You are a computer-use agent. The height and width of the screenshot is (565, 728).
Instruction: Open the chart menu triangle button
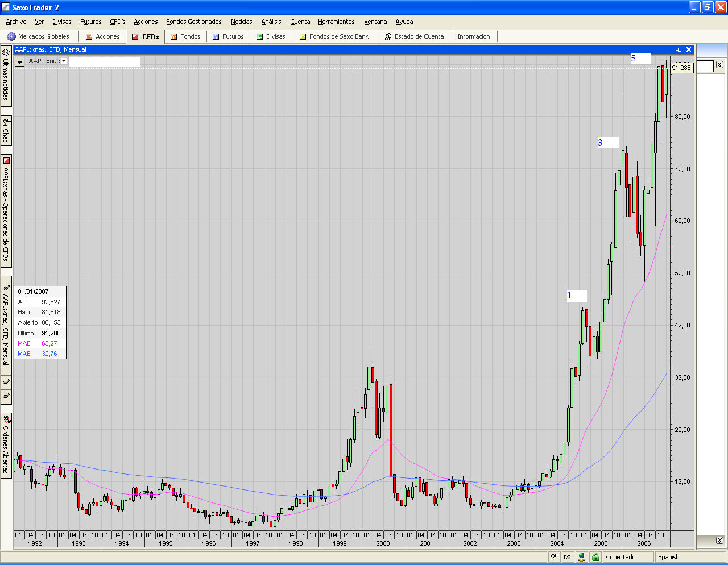tap(19, 61)
